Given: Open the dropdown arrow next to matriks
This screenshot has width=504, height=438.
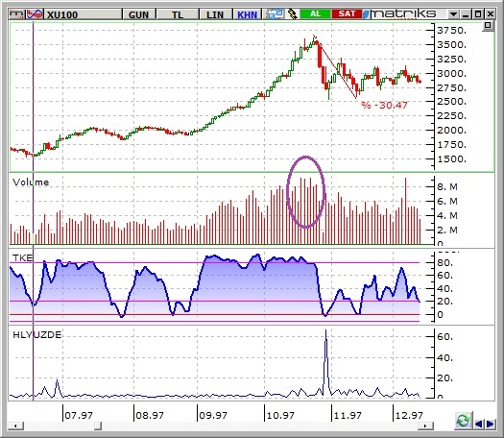Looking at the screenshot, I should point(453,14).
